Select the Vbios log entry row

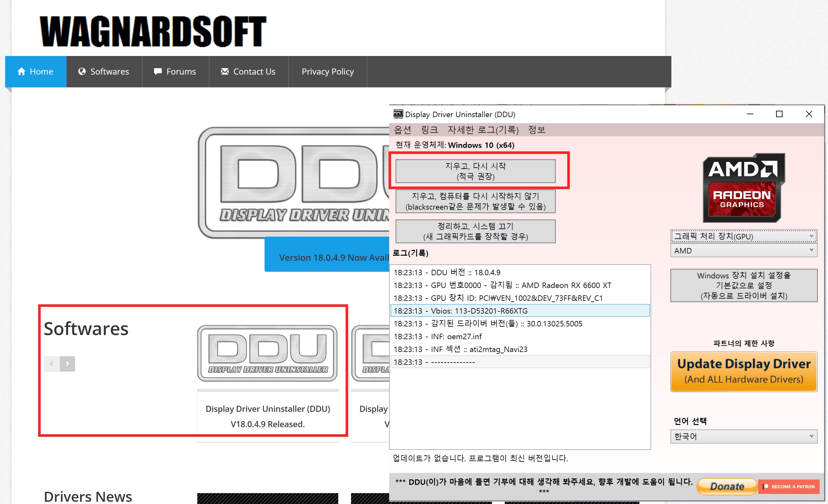tap(520, 311)
